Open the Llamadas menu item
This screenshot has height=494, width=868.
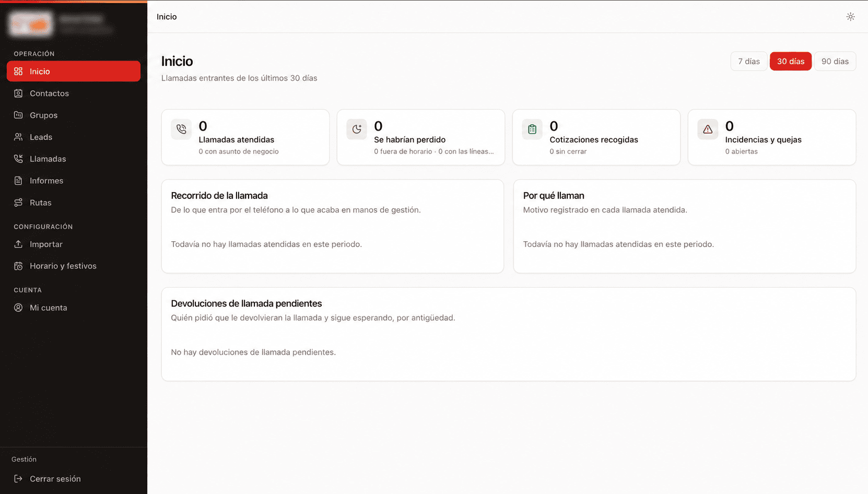74,159
